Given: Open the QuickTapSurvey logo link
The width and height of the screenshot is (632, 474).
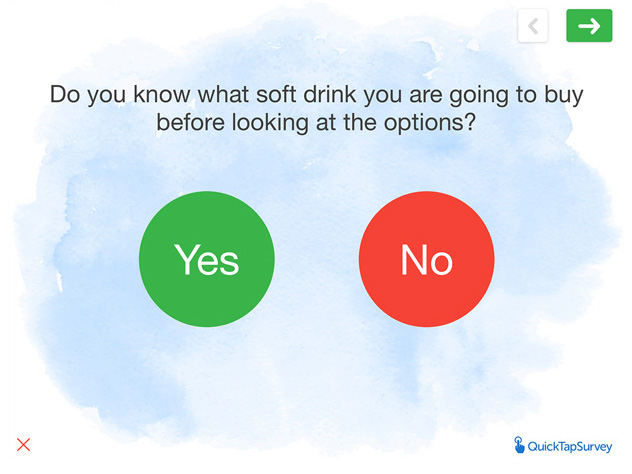Looking at the screenshot, I should click(x=563, y=445).
